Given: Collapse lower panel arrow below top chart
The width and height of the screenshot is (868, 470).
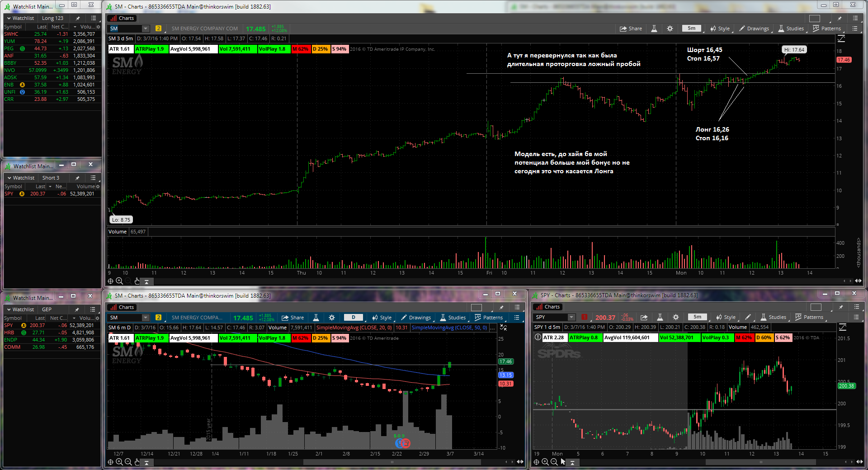Looking at the screenshot, I should click(146, 281).
